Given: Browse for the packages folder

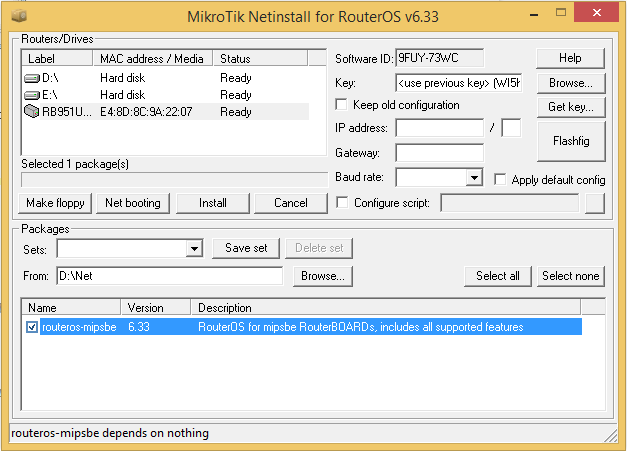Looking at the screenshot, I should 323,276.
